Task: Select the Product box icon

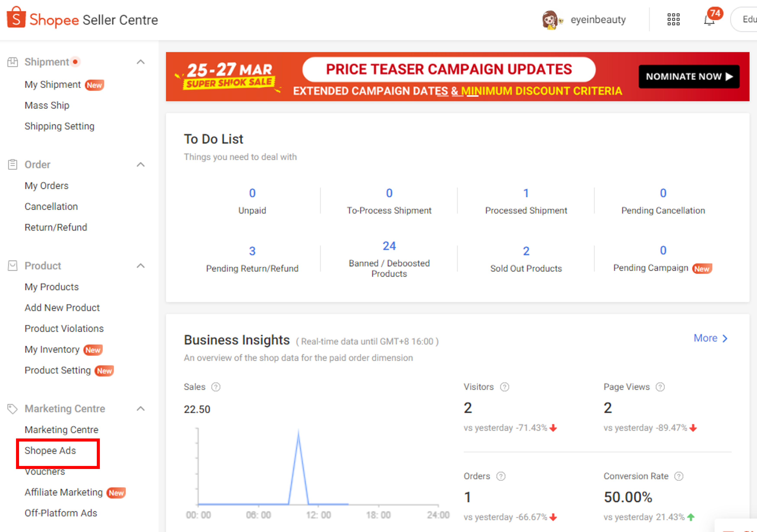Action: (13, 266)
